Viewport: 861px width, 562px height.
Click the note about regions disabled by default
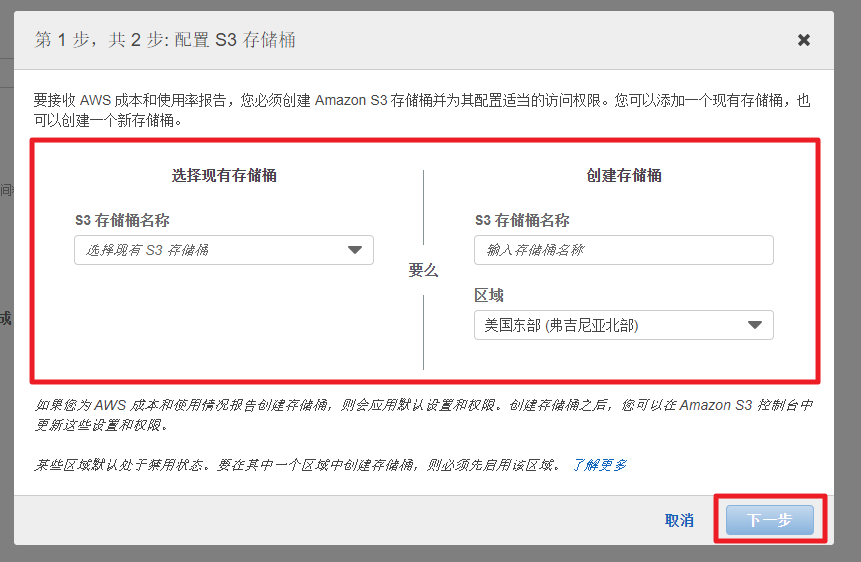tap(300, 465)
